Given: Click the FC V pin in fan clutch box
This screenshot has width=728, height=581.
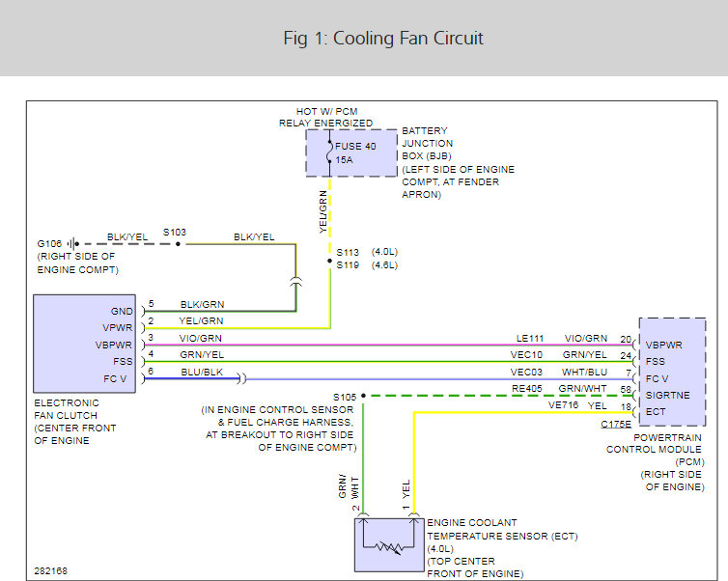Looking at the screenshot, I should click(x=115, y=378).
